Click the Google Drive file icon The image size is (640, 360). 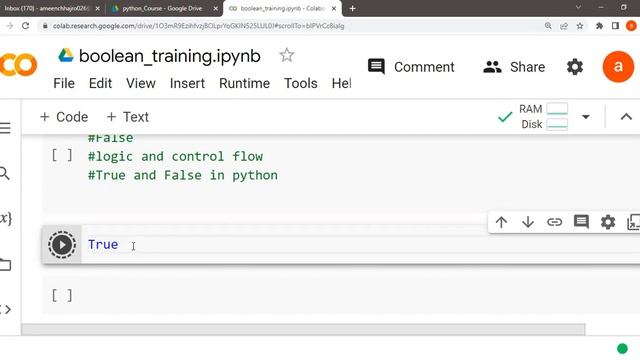tap(65, 55)
